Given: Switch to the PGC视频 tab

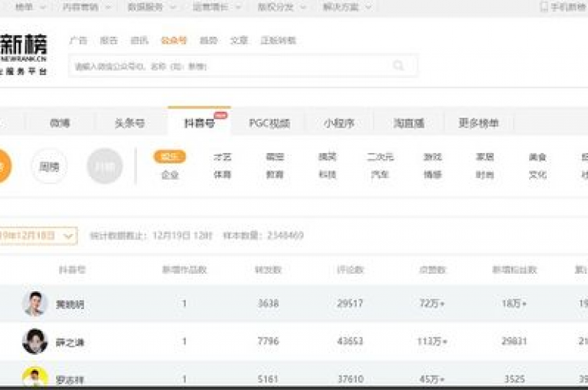Looking at the screenshot, I should pos(269,123).
